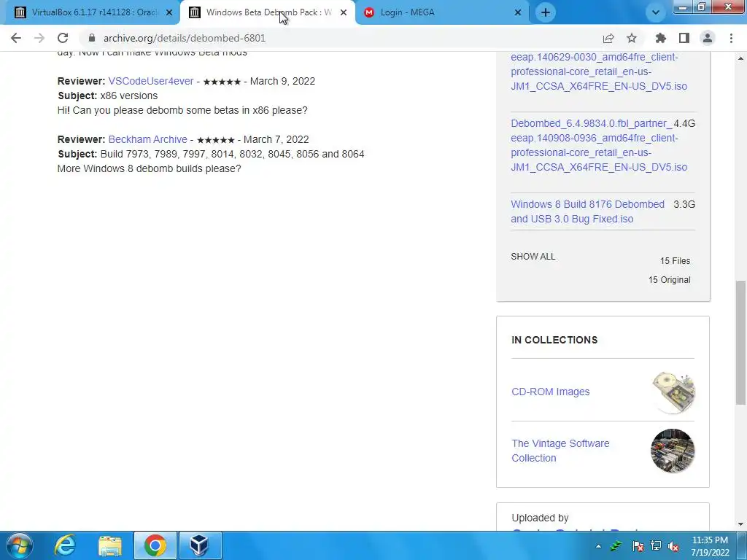Screen dimensions: 747x560
Task: Open the network tray icon
Action: pyautogui.click(x=656, y=546)
